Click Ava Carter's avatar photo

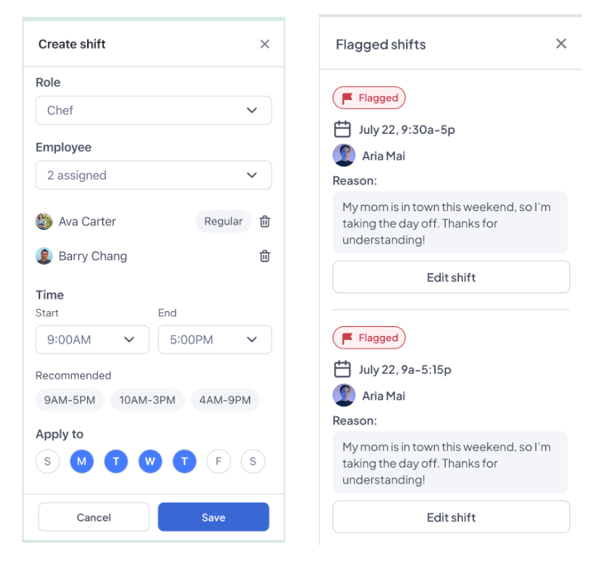(44, 222)
